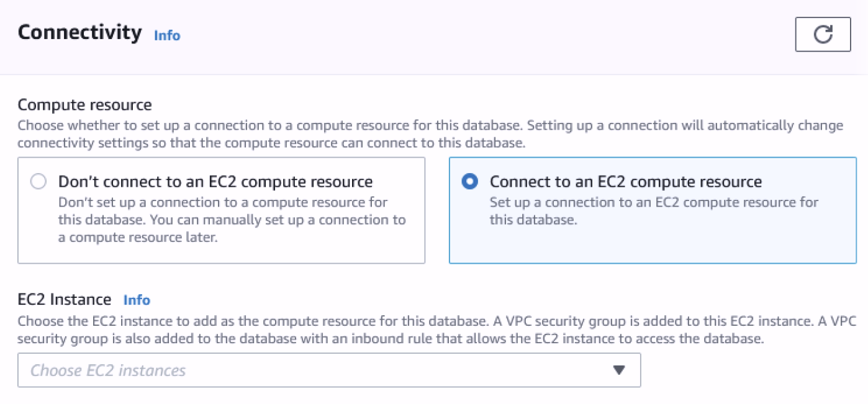Select the "Don't connect to an EC2" radio button
868x404 pixels.
(38, 182)
